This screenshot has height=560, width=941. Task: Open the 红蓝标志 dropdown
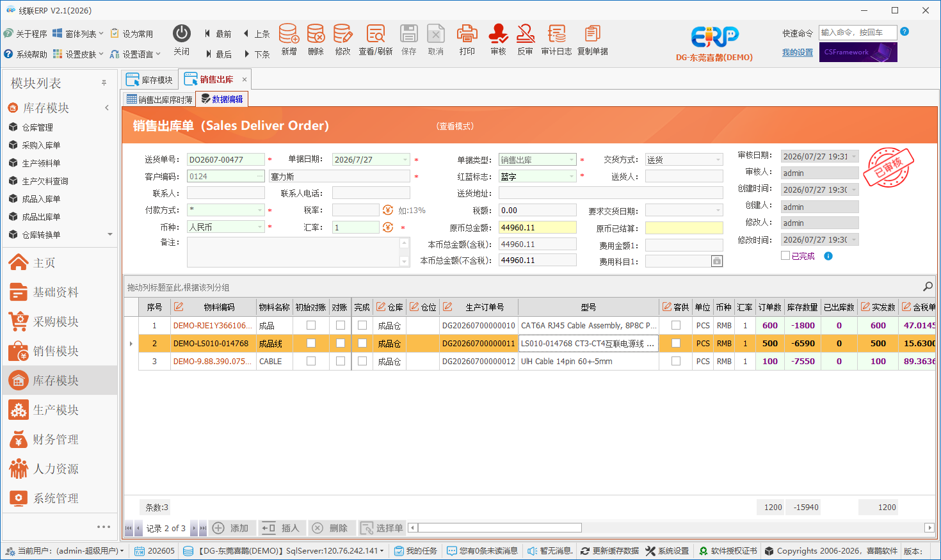572,176
